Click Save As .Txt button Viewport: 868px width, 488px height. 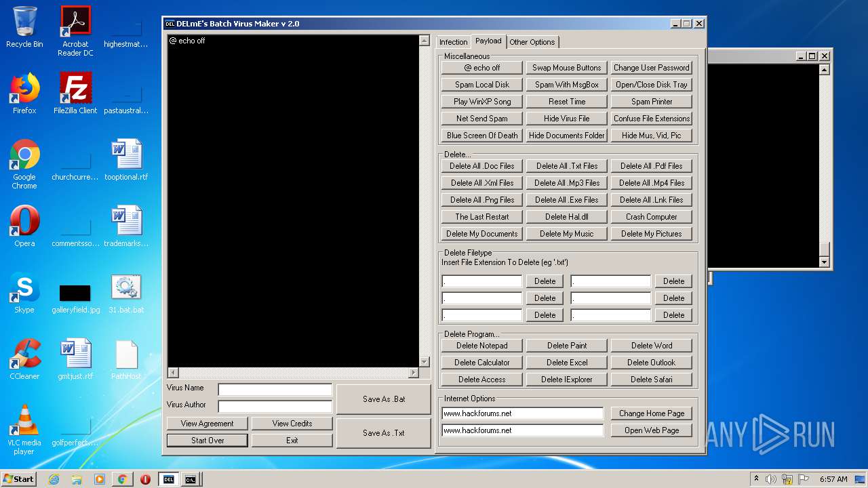tap(384, 433)
